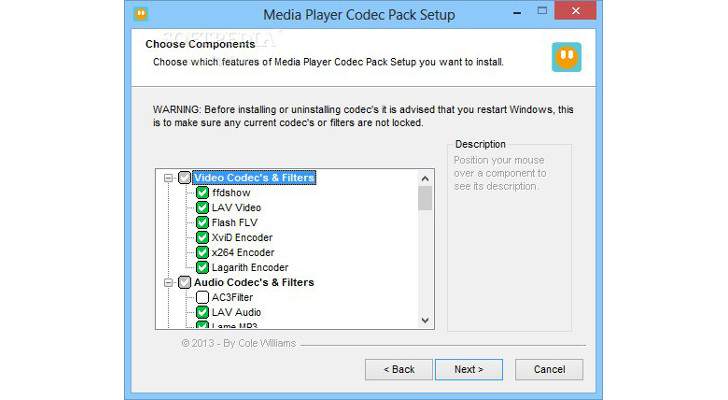Viewport: 728px width, 400px height.
Task: Deselect the x264 Encoder checkbox
Action: [203, 253]
